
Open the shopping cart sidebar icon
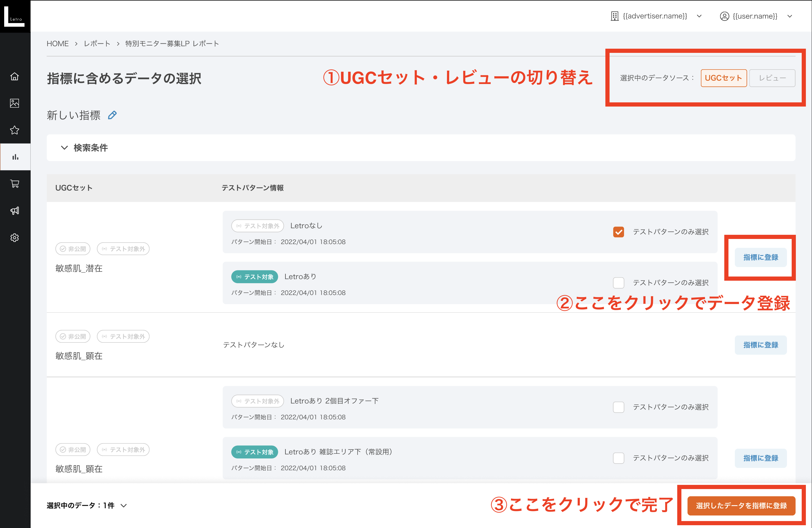[x=15, y=184]
